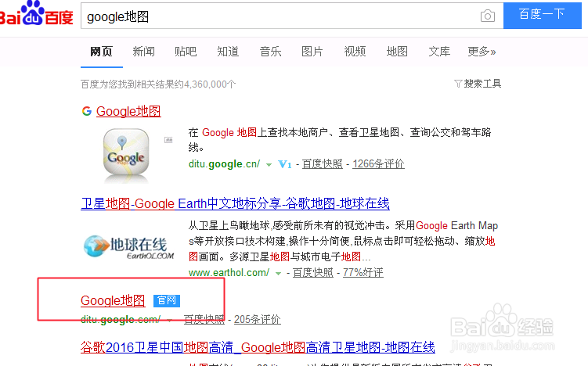Image resolution: width=588 pixels, height=366 pixels.
Task: Open Google地图 官网 result title
Action: (113, 300)
